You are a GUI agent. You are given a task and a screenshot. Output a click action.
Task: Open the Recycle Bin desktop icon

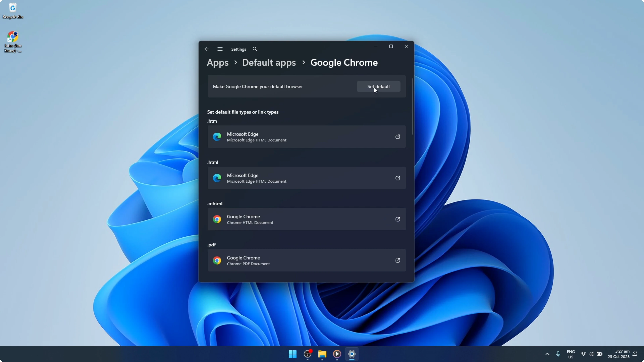pos(12,11)
